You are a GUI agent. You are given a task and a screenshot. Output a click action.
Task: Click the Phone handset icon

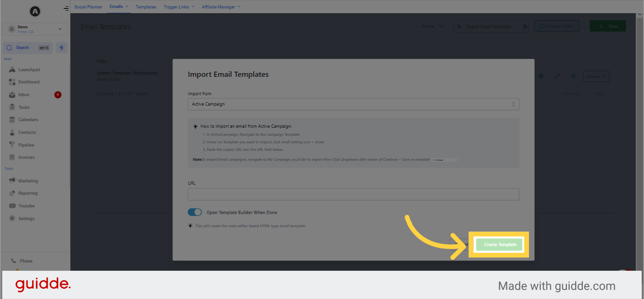(x=13, y=261)
